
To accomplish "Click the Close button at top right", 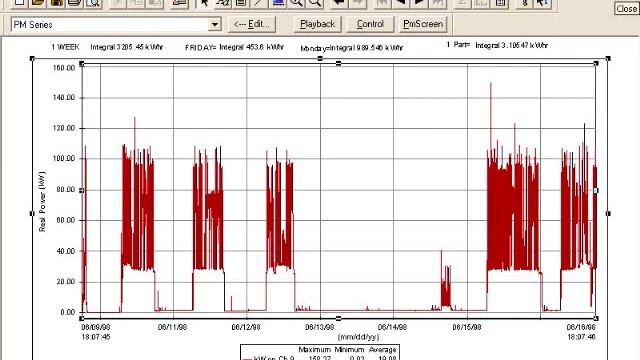I will pos(627,9).
